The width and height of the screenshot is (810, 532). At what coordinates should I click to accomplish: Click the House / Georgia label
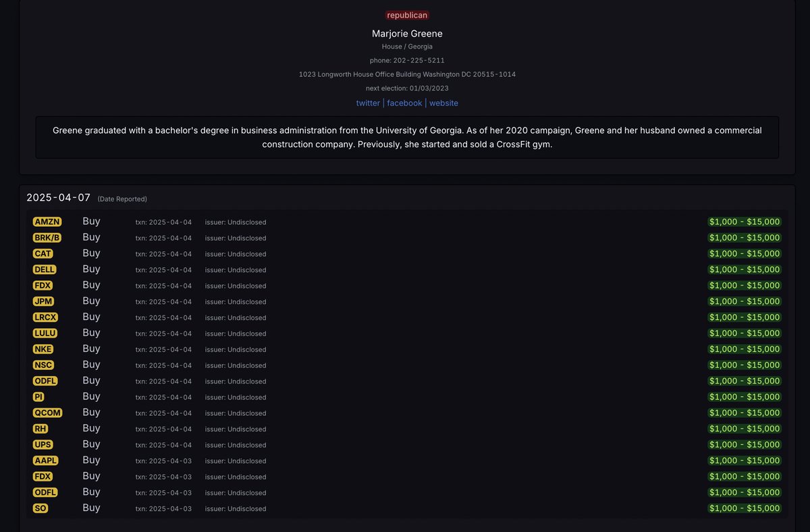coord(407,47)
